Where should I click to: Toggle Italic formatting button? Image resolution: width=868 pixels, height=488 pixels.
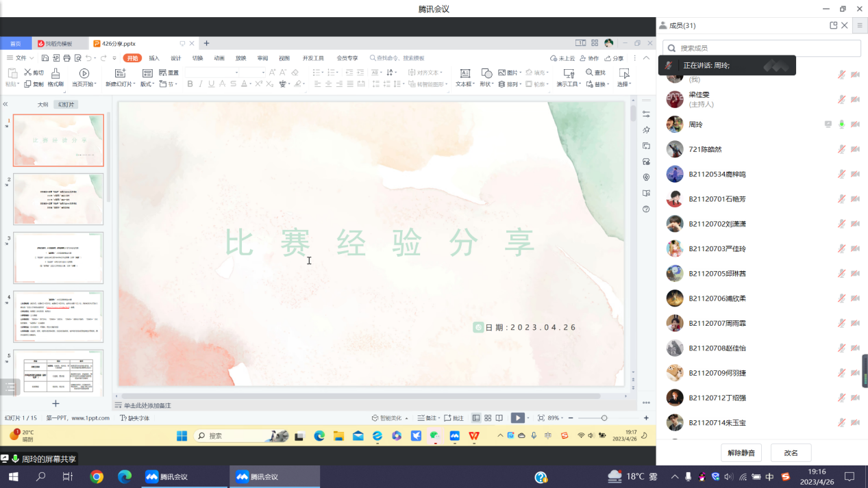pos(201,84)
